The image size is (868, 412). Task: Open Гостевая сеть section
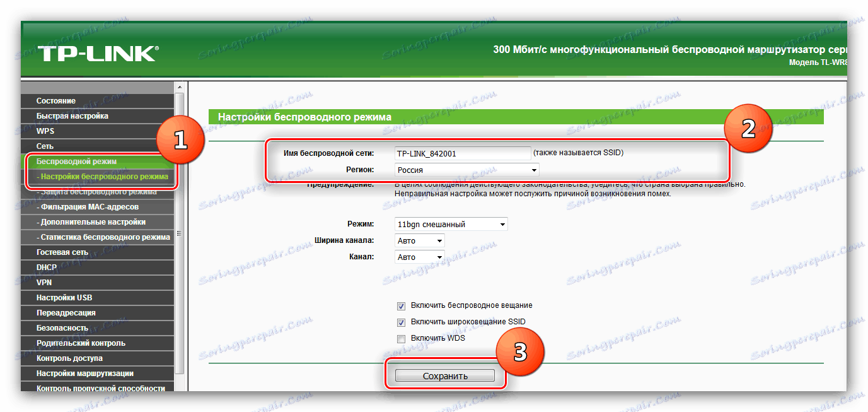[x=97, y=252]
